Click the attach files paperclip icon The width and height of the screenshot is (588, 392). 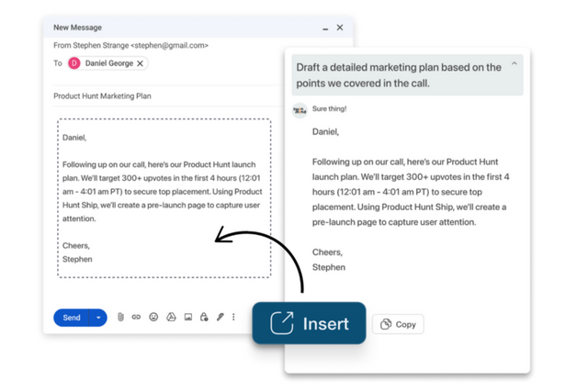pyautogui.click(x=120, y=318)
